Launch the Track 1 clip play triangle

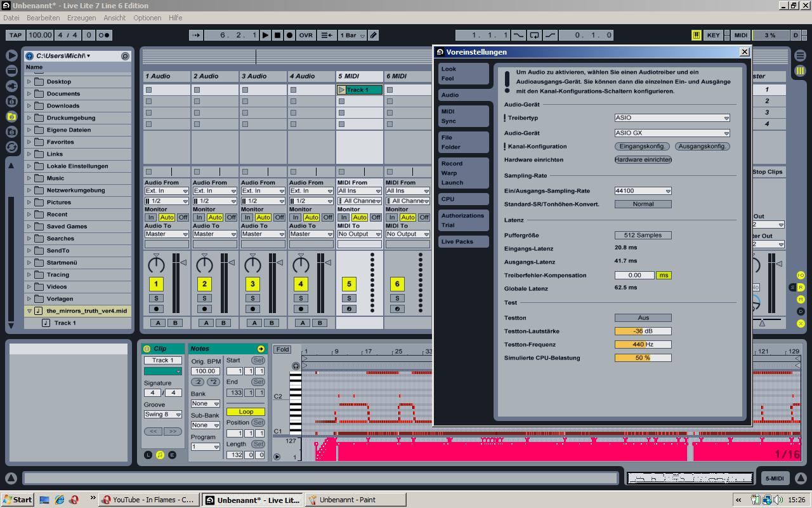(x=341, y=90)
